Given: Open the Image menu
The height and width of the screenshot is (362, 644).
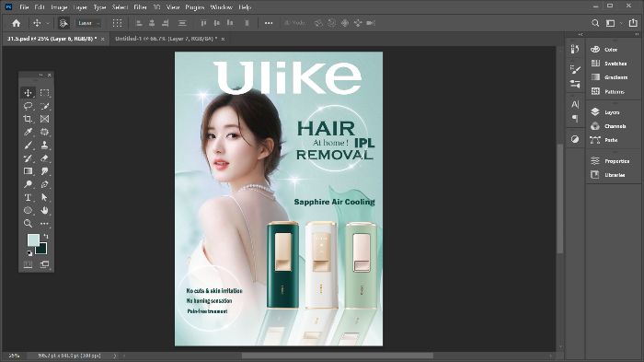Looking at the screenshot, I should pos(59,7).
